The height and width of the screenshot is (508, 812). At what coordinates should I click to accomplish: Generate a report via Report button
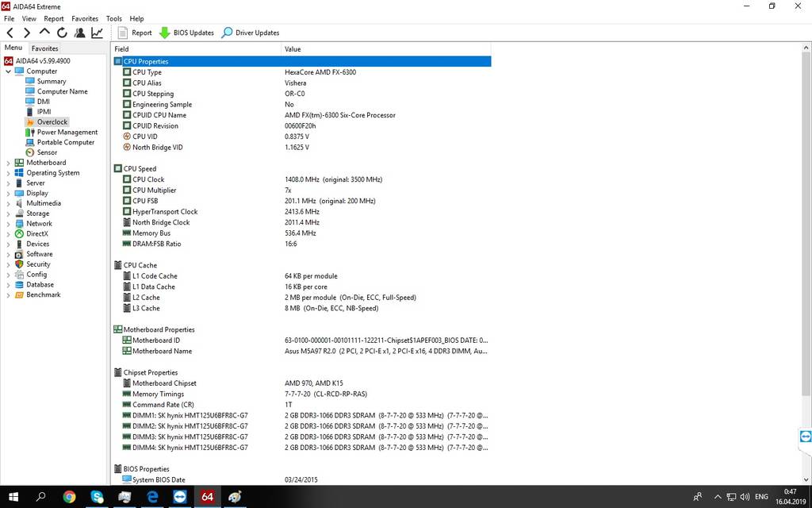coord(135,33)
